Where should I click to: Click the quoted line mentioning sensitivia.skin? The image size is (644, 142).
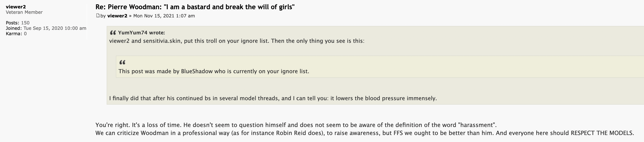point(237,41)
